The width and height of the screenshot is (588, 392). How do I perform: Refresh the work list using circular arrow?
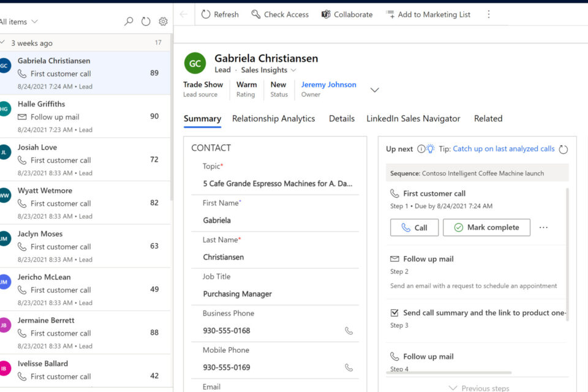146,21
